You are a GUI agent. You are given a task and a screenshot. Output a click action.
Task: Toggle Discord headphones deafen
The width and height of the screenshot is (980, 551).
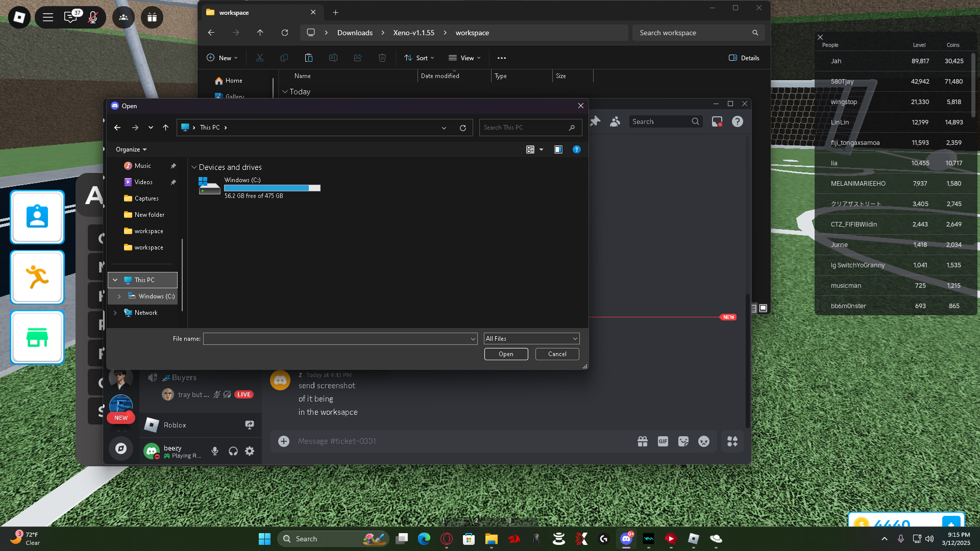click(233, 451)
